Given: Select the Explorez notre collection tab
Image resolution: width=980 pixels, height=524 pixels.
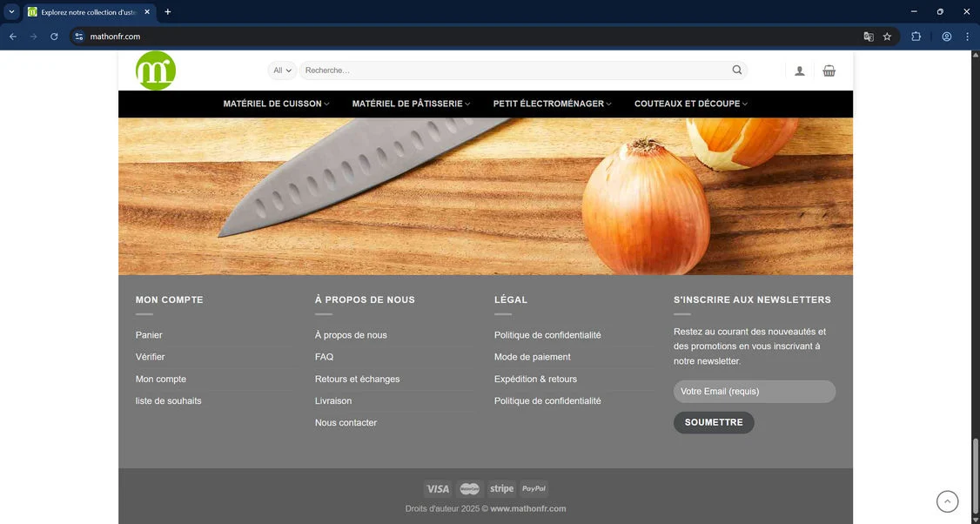Looking at the screenshot, I should (x=89, y=12).
